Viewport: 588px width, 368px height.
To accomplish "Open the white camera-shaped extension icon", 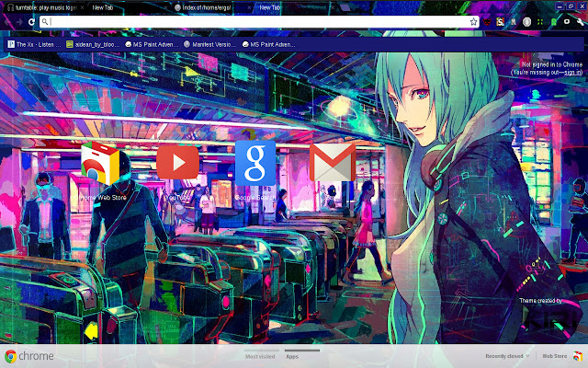I will pos(567,22).
